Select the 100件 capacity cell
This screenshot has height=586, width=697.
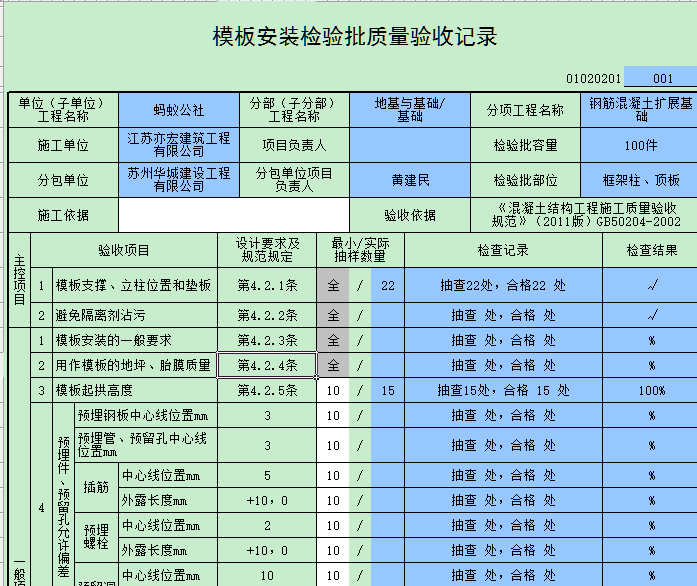[639, 145]
